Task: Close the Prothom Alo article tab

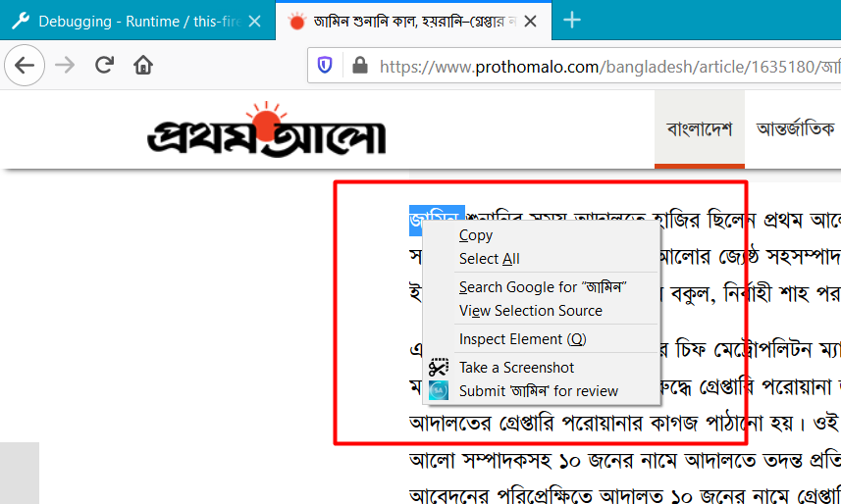Action: point(530,21)
